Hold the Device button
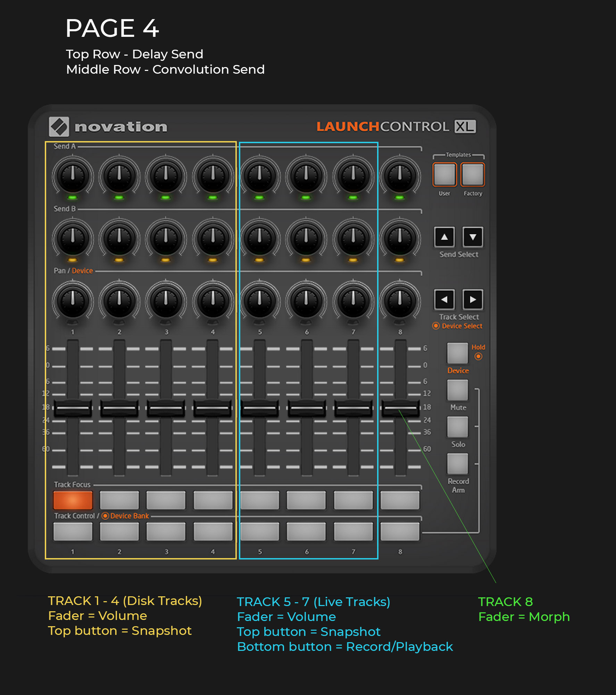This screenshot has width=616, height=695. pyautogui.click(x=457, y=353)
